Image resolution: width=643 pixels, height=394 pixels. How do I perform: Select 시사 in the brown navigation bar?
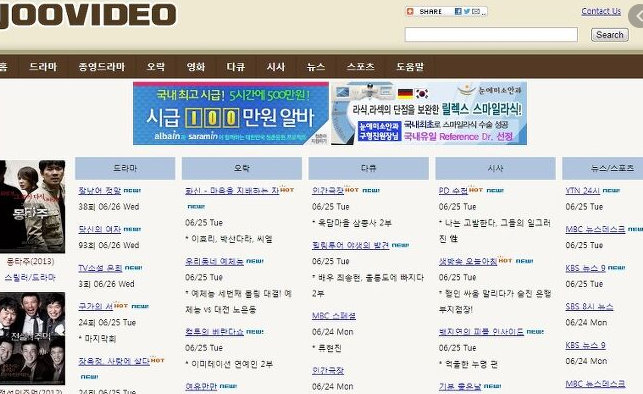pyautogui.click(x=276, y=66)
